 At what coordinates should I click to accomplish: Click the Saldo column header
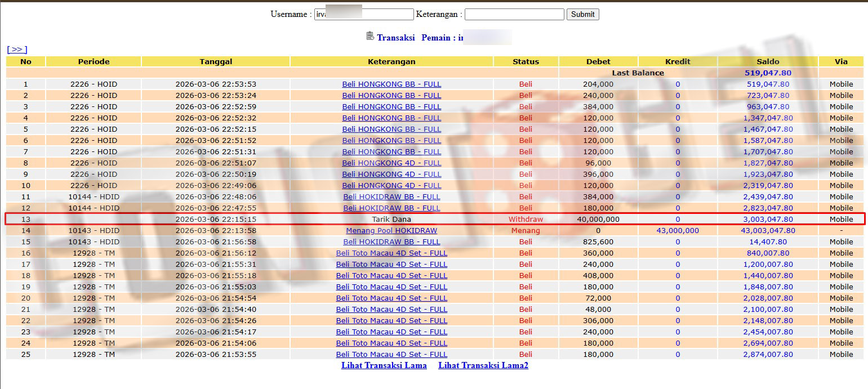768,61
